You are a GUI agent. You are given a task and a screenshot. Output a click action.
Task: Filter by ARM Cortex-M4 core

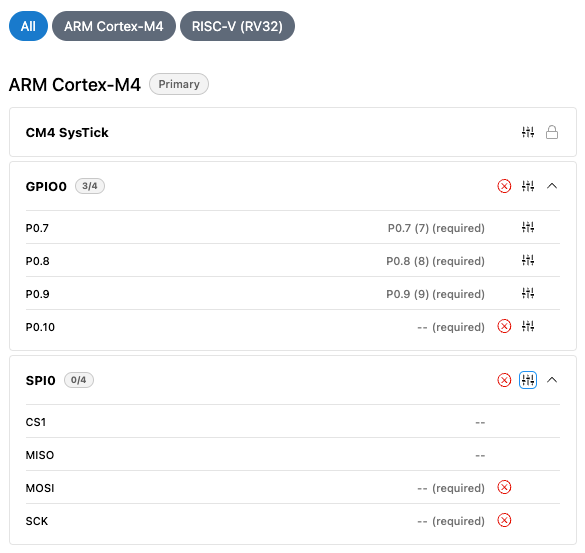pyautogui.click(x=114, y=26)
